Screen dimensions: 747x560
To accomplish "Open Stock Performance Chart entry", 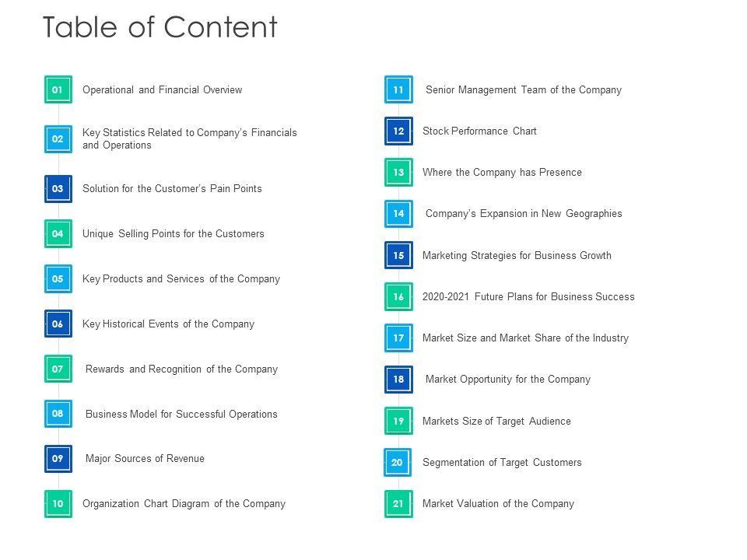I will [x=479, y=131].
